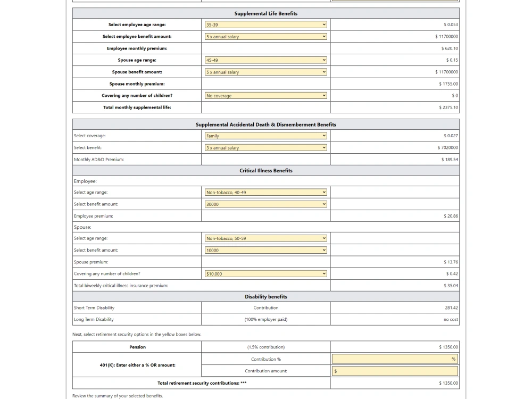Click the children critical illness premium $ 0.42
532x399 pixels.
[x=452, y=274]
